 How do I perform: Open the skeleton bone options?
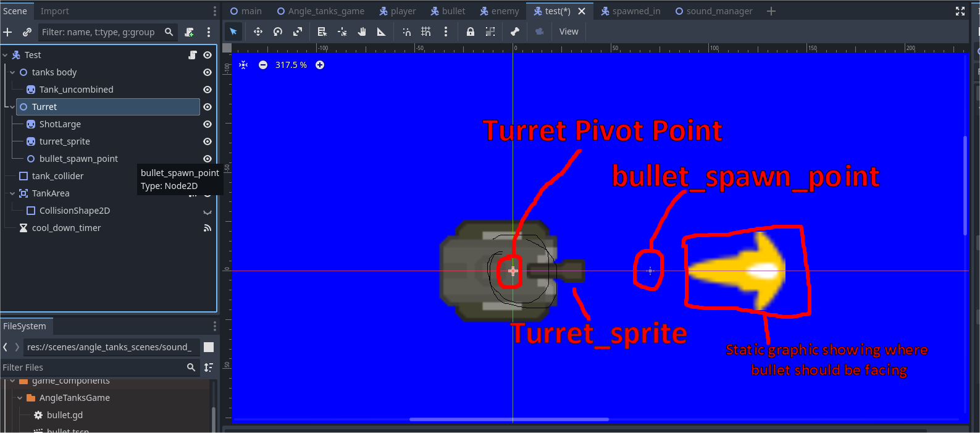(x=515, y=32)
